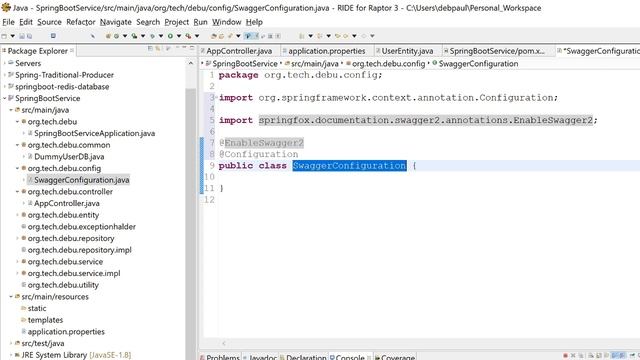
Task: Expand the Servers project node
Action: tap(4, 63)
